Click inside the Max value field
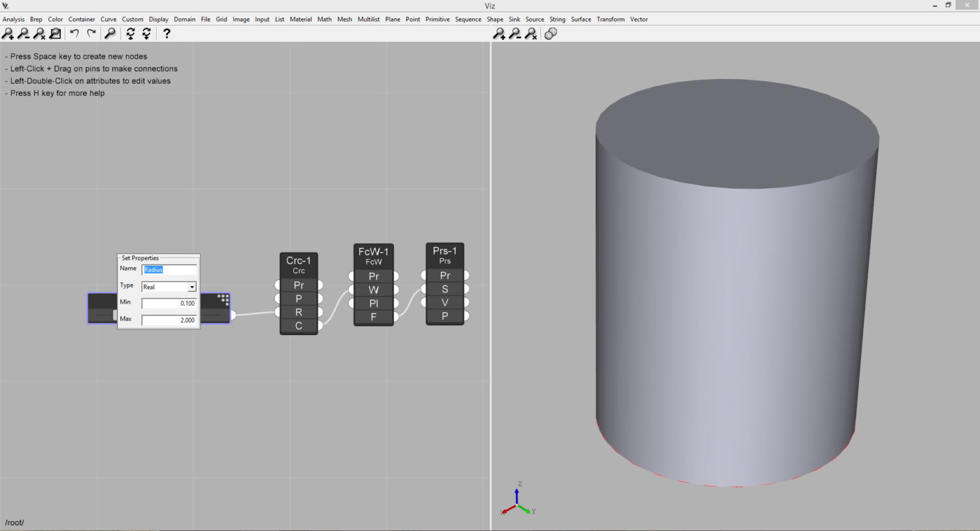The height and width of the screenshot is (531, 980). [x=169, y=320]
